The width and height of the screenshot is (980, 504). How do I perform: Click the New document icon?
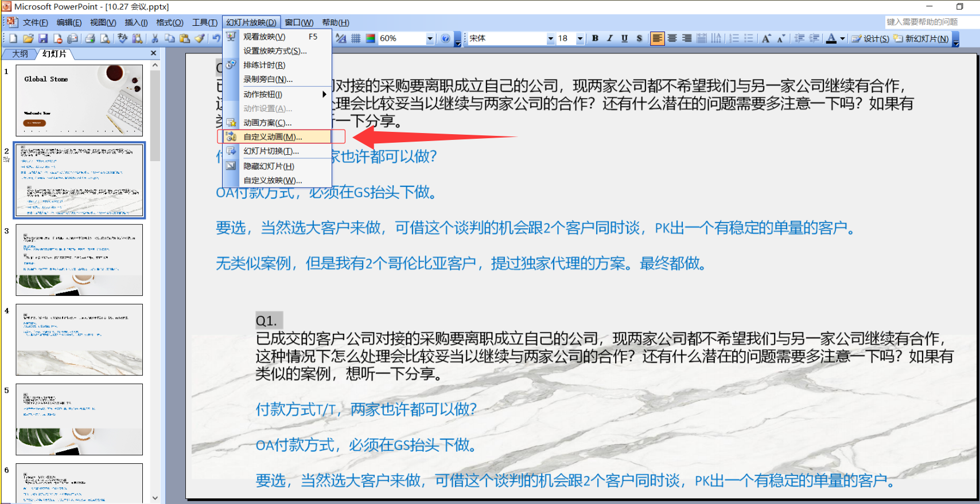[x=13, y=38]
